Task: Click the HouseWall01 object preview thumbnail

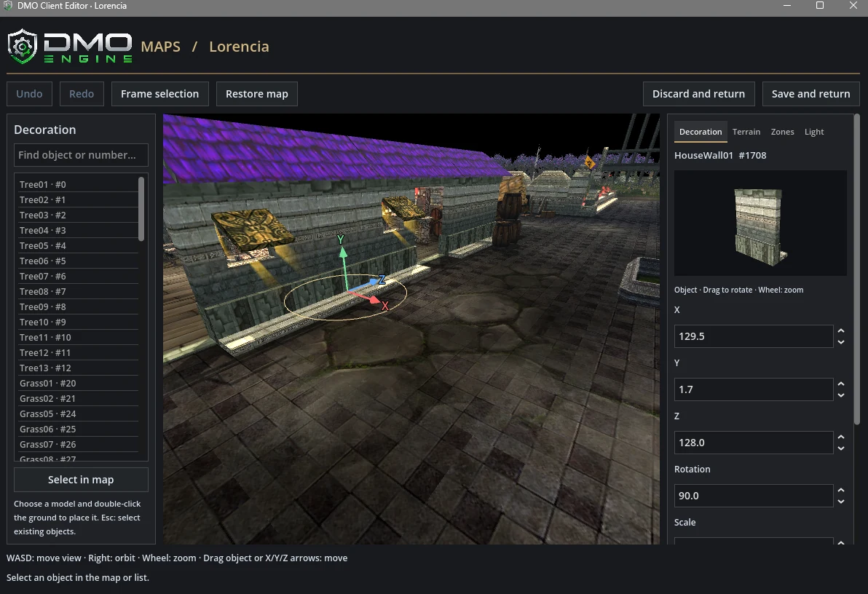Action: pyautogui.click(x=761, y=223)
